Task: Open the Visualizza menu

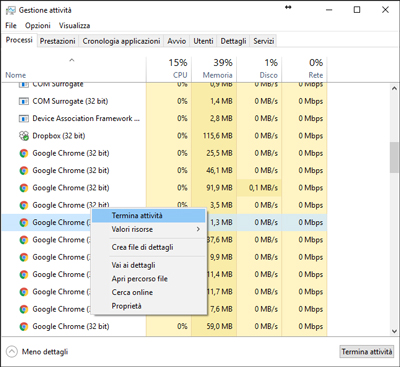Action: click(x=74, y=26)
